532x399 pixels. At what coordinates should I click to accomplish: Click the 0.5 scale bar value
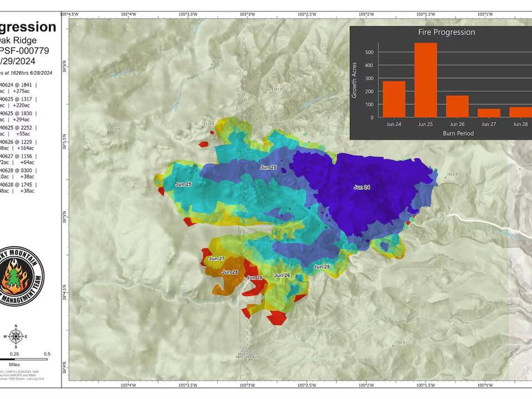coord(47,354)
